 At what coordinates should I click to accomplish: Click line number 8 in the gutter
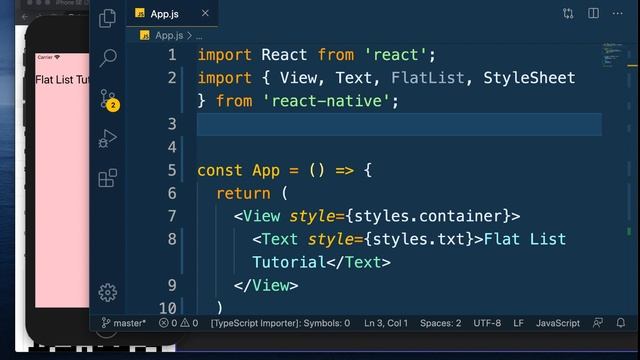172,239
